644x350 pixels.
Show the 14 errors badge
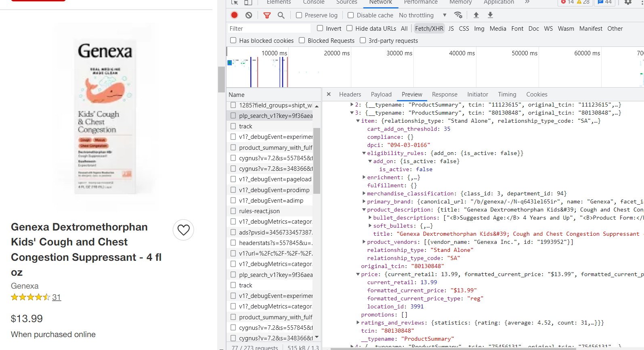(567, 2)
